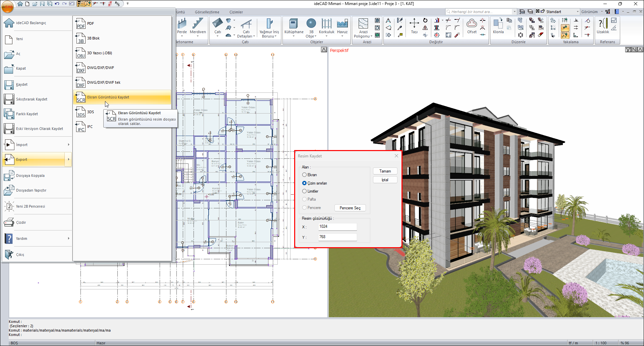
Task: Select 3DS export icon
Action: click(x=80, y=112)
